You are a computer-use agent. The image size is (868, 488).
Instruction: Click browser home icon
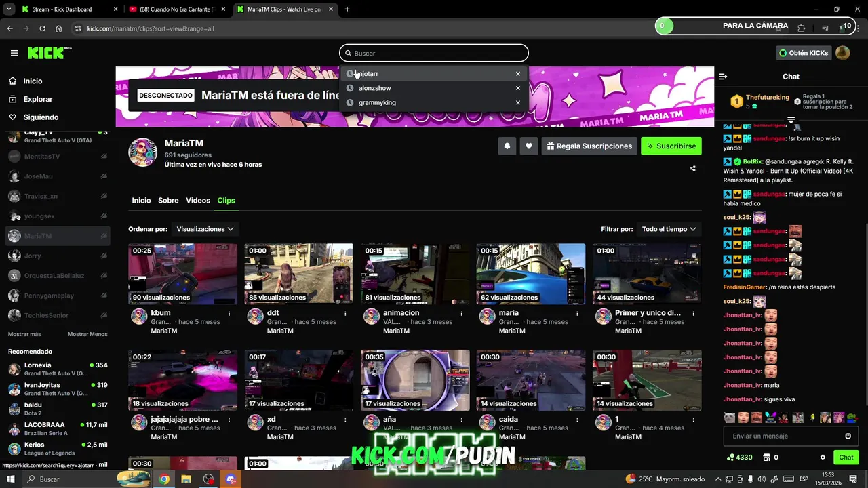(x=58, y=28)
